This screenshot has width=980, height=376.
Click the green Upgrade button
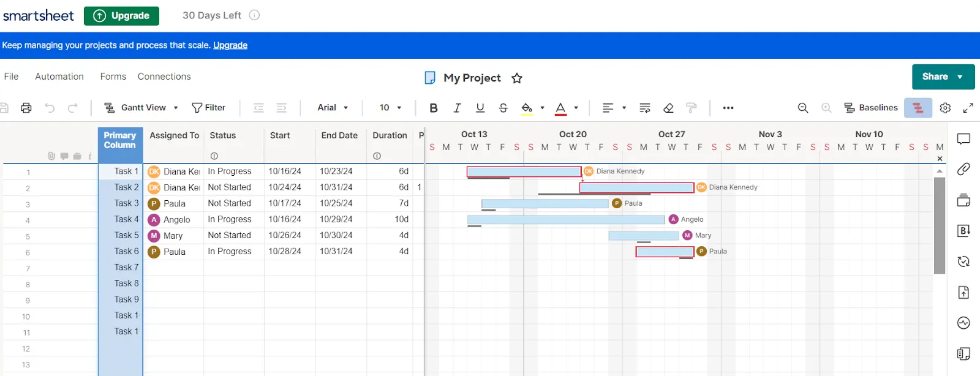click(x=121, y=16)
